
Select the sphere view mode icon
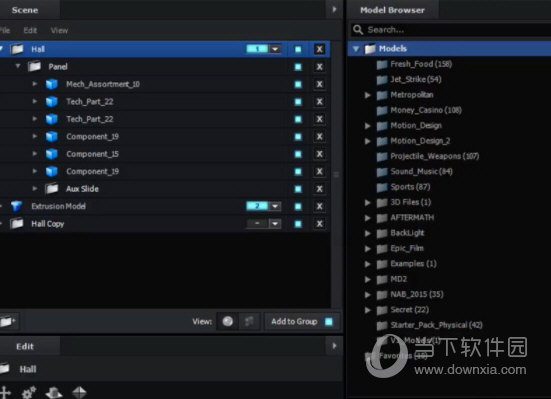[227, 321]
